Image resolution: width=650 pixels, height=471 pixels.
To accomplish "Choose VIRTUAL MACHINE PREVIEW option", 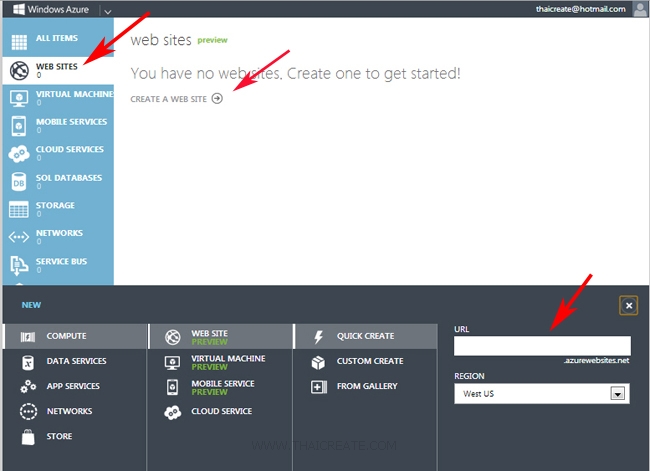I will 228,362.
